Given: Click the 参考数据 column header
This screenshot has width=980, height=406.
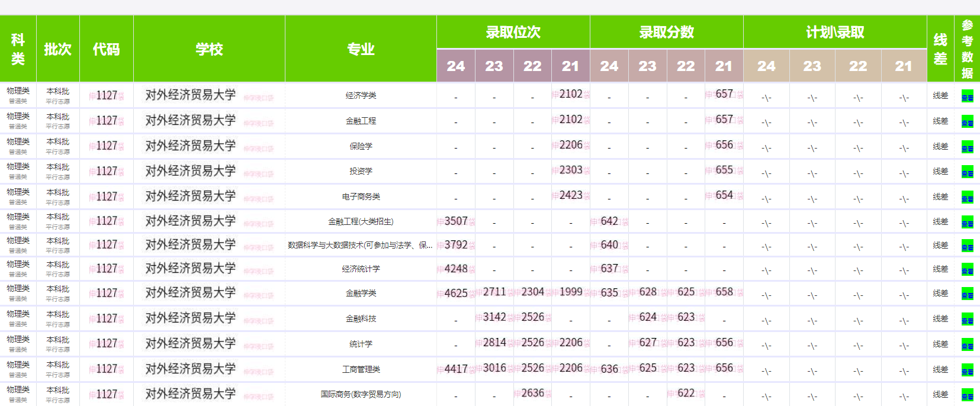Looking at the screenshot, I should pyautogui.click(x=967, y=49).
